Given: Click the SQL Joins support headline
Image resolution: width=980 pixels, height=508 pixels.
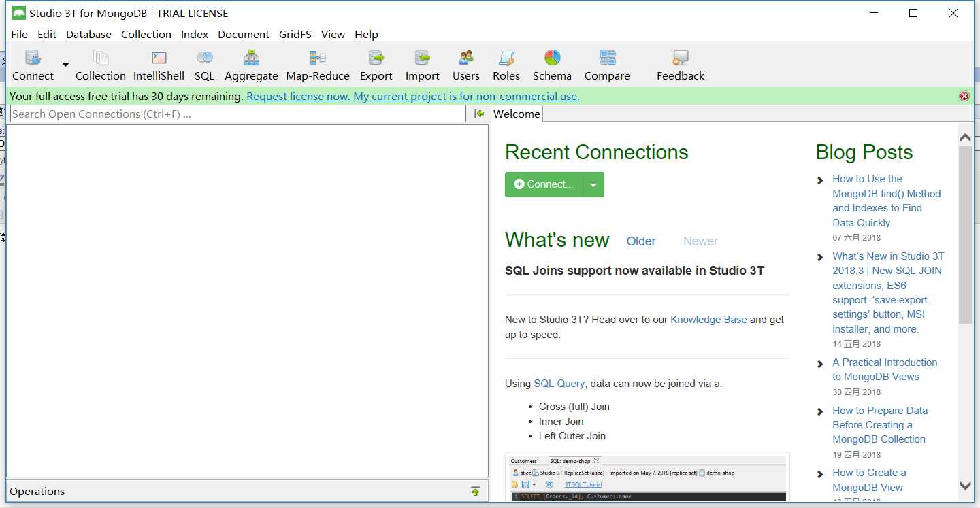Looking at the screenshot, I should [x=634, y=271].
